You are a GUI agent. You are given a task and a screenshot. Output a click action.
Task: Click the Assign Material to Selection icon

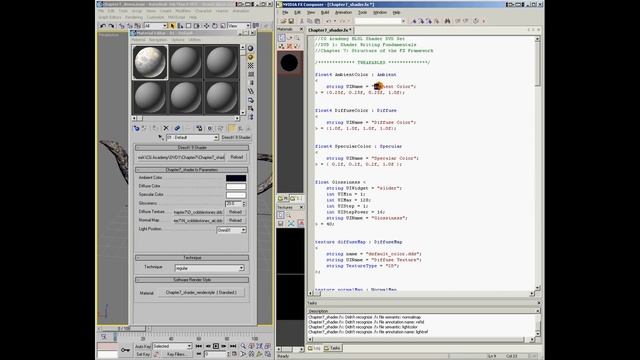pos(155,128)
